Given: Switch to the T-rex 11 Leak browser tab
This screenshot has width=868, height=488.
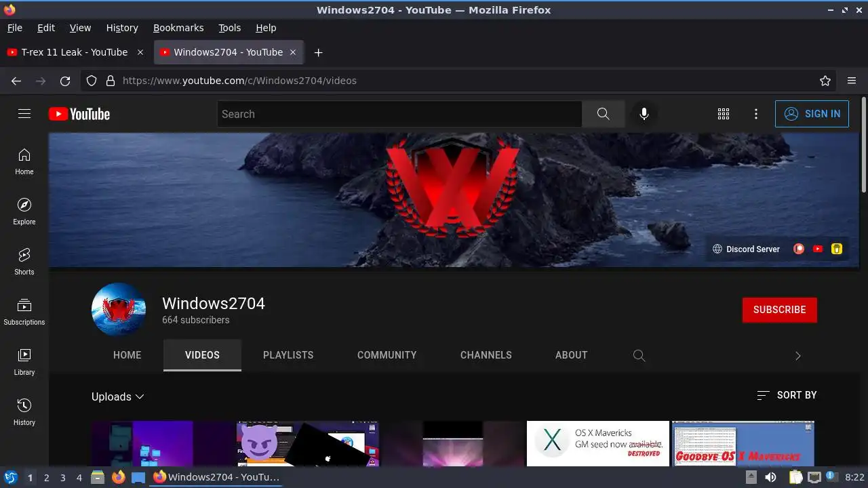Looking at the screenshot, I should [75, 52].
